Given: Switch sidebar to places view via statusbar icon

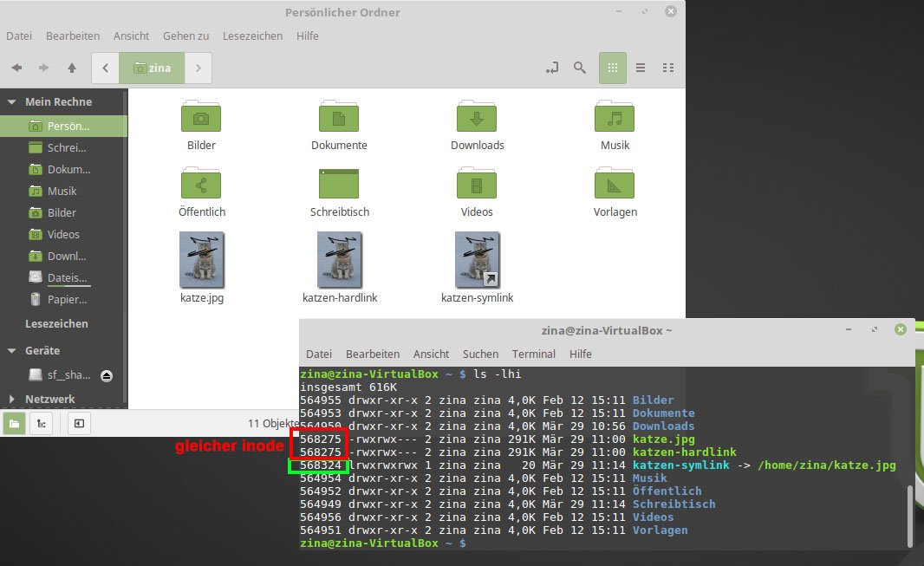Looking at the screenshot, I should click(x=14, y=423).
